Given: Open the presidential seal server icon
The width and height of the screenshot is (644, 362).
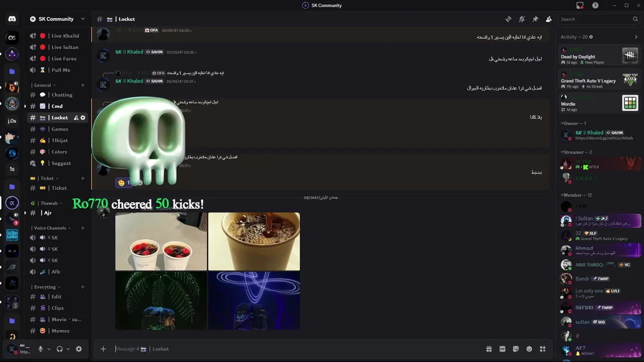Looking at the screenshot, I should (x=12, y=104).
